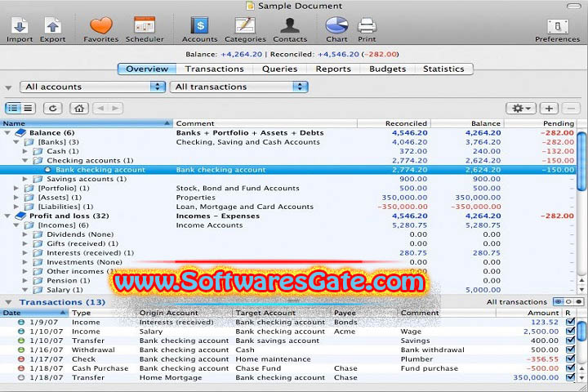Collapse the Balance (6) group
The height and width of the screenshot is (392, 588).
[7, 133]
